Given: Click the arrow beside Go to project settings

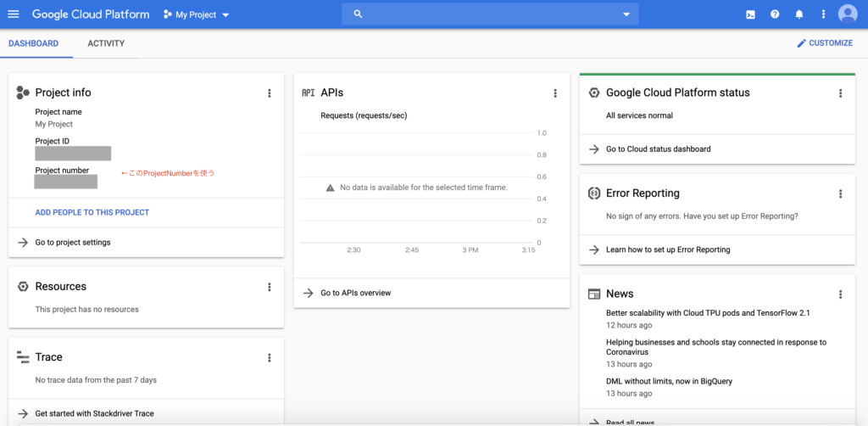Looking at the screenshot, I should coord(23,242).
